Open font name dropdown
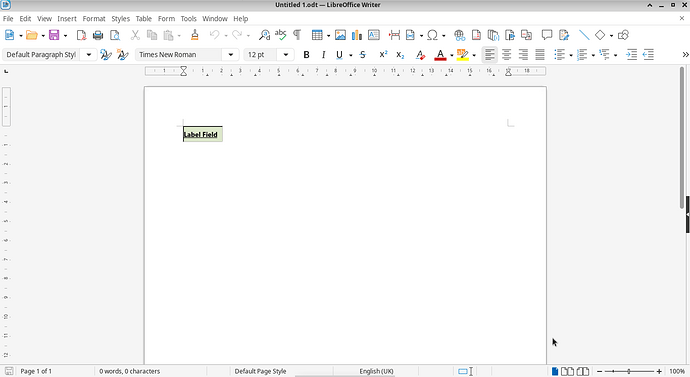The width and height of the screenshot is (690, 377). point(231,55)
